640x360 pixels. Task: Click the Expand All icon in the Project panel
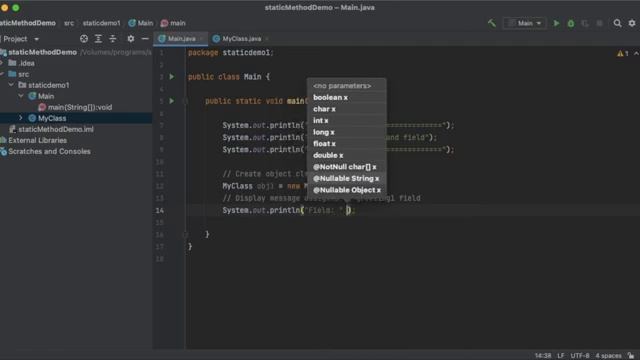pyautogui.click(x=98, y=39)
